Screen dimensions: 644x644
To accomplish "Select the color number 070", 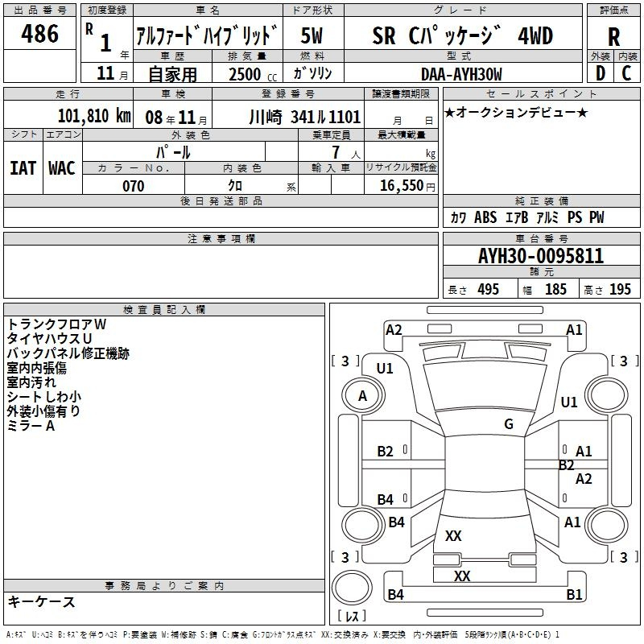I will [x=133, y=186].
